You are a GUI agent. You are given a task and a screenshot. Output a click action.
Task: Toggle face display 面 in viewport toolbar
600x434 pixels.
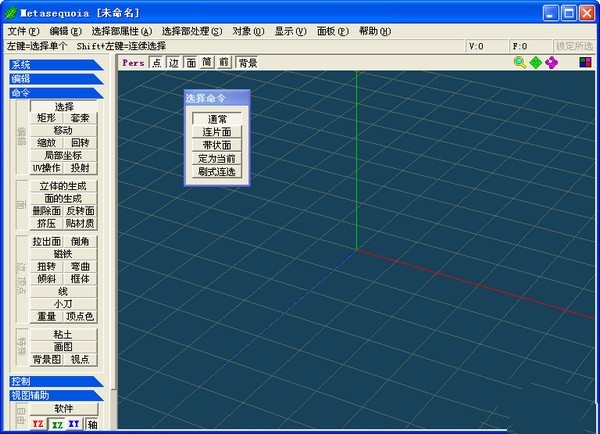tap(191, 62)
